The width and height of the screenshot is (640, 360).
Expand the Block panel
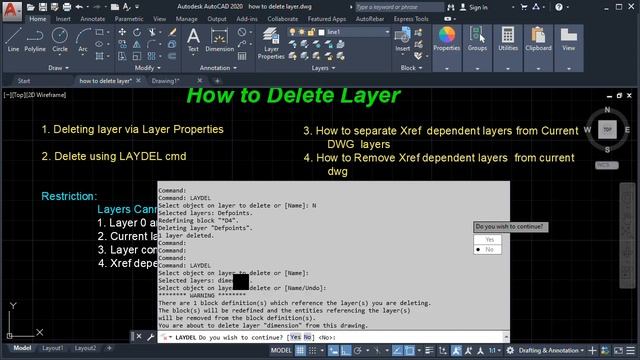411,68
